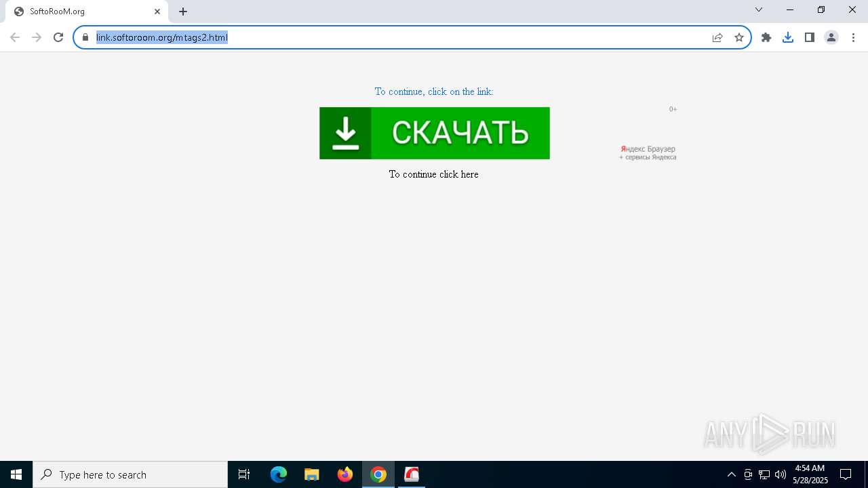Toggle the side panel icon
This screenshot has height=488, width=868.
[x=810, y=37]
